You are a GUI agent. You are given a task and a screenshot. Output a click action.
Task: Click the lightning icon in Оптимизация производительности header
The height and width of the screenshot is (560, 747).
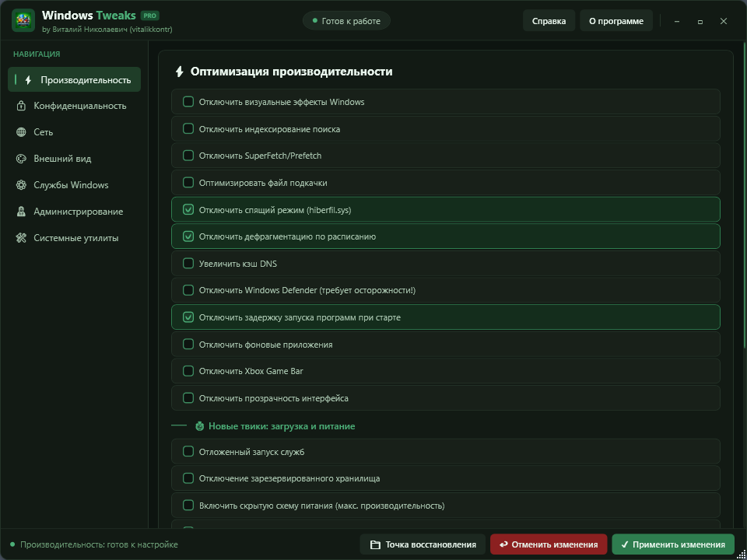pyautogui.click(x=179, y=72)
